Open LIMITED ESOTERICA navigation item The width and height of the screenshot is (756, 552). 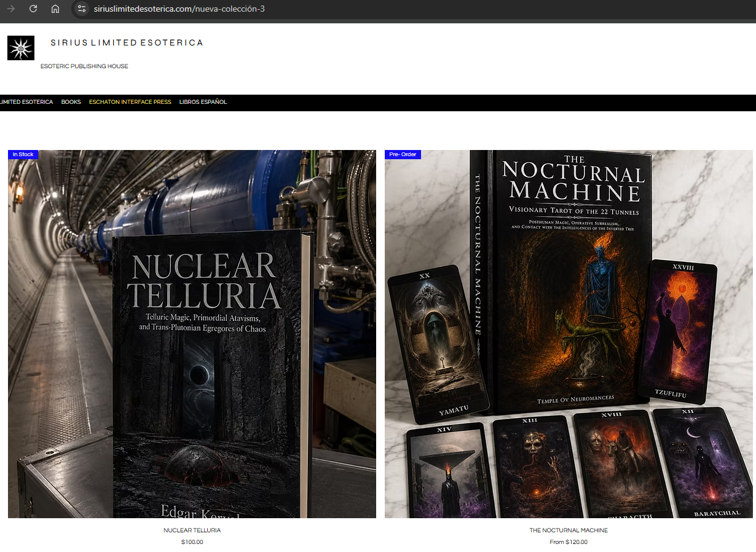click(x=26, y=102)
